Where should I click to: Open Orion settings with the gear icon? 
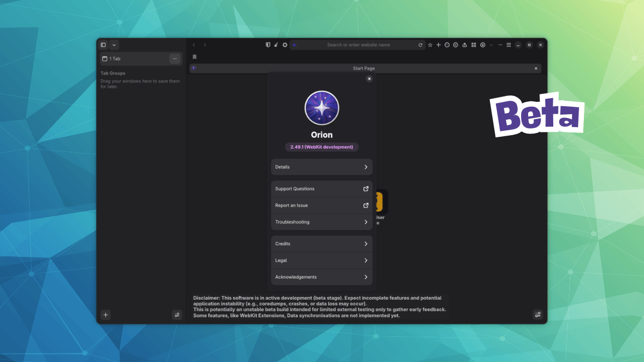pos(284,45)
